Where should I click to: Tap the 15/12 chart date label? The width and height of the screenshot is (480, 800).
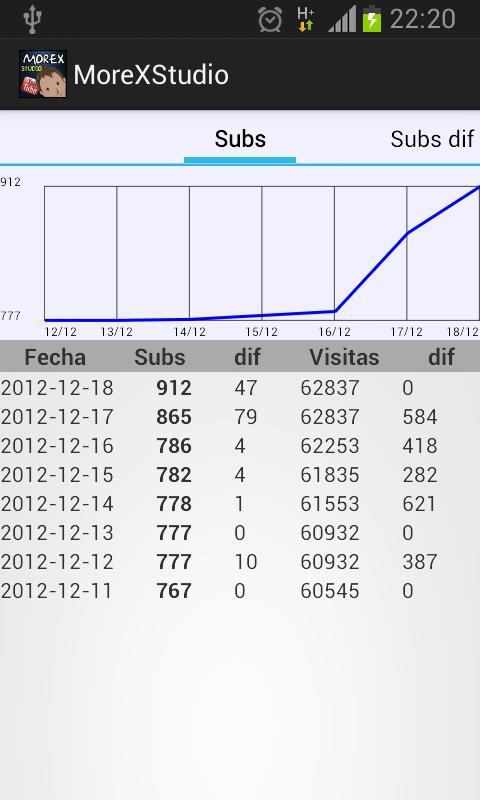point(261,332)
